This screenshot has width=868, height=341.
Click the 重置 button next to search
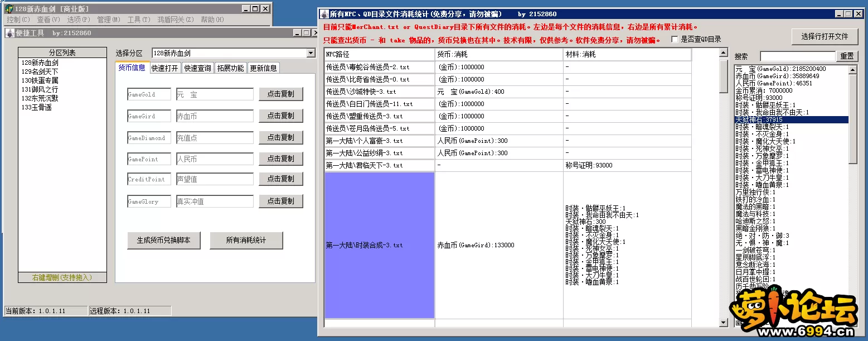(847, 56)
